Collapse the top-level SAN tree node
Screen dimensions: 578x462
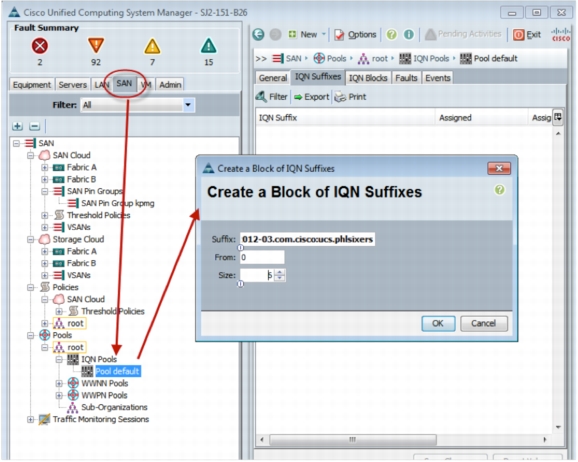coord(16,143)
